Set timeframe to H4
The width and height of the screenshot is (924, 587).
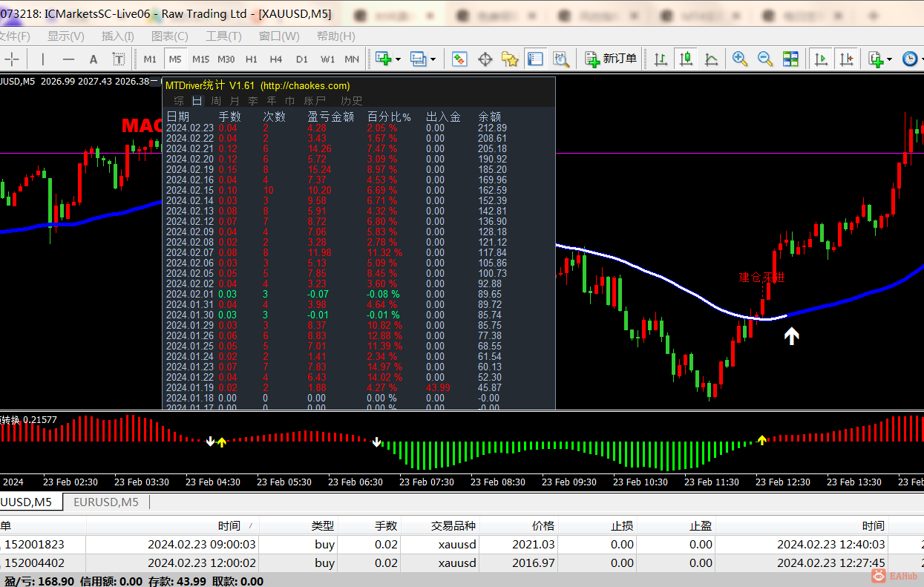[x=276, y=59]
